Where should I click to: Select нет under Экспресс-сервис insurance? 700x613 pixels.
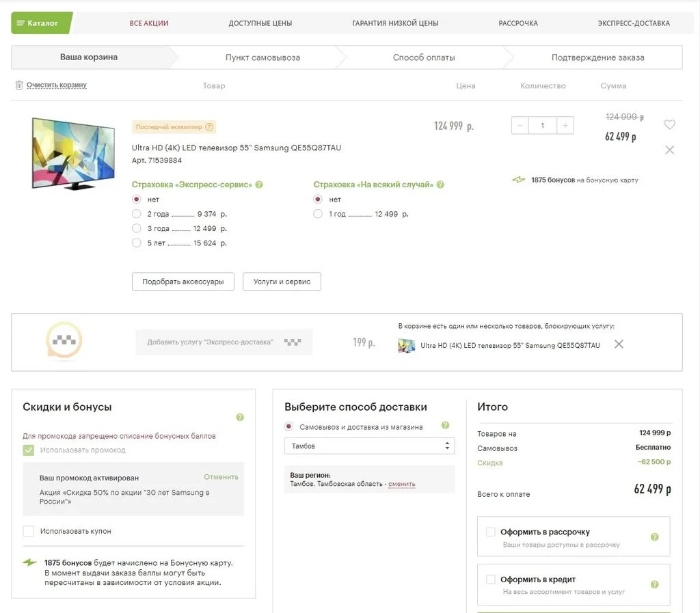pyautogui.click(x=137, y=199)
